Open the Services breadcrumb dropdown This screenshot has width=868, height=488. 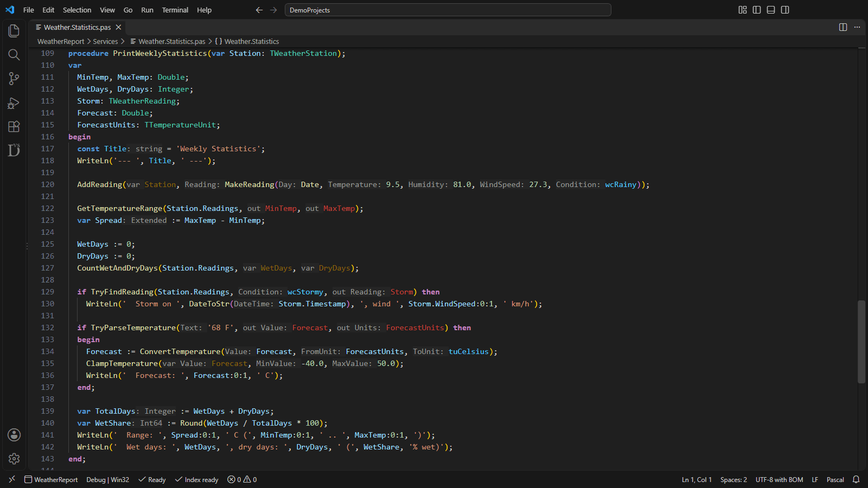tap(105, 41)
